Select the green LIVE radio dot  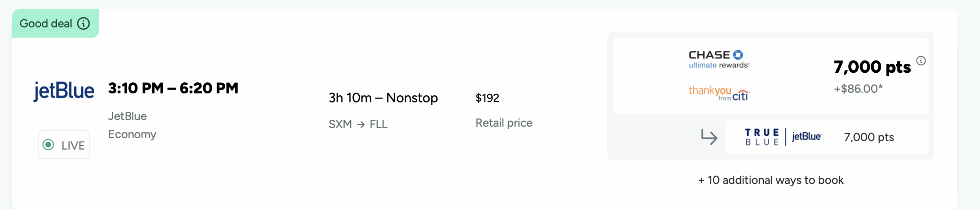(x=48, y=145)
